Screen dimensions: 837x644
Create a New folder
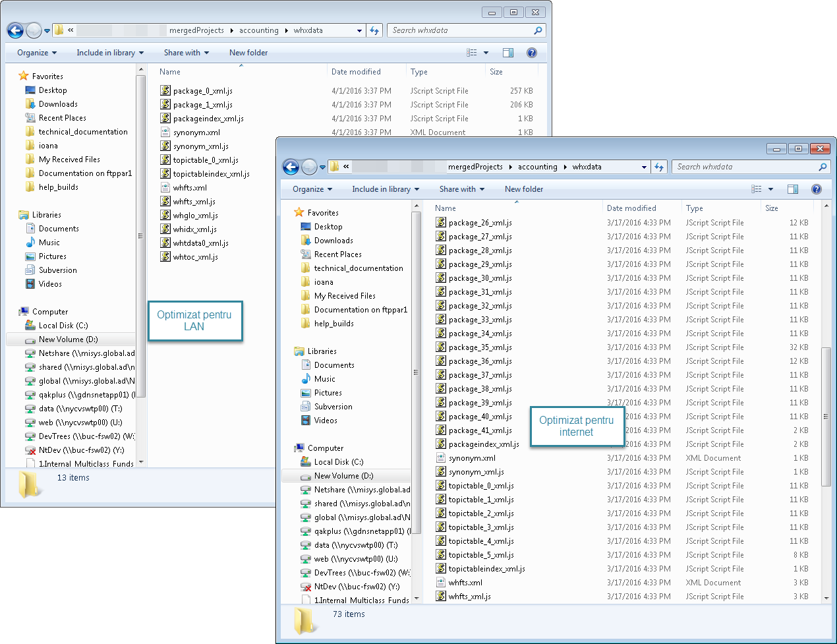point(523,189)
